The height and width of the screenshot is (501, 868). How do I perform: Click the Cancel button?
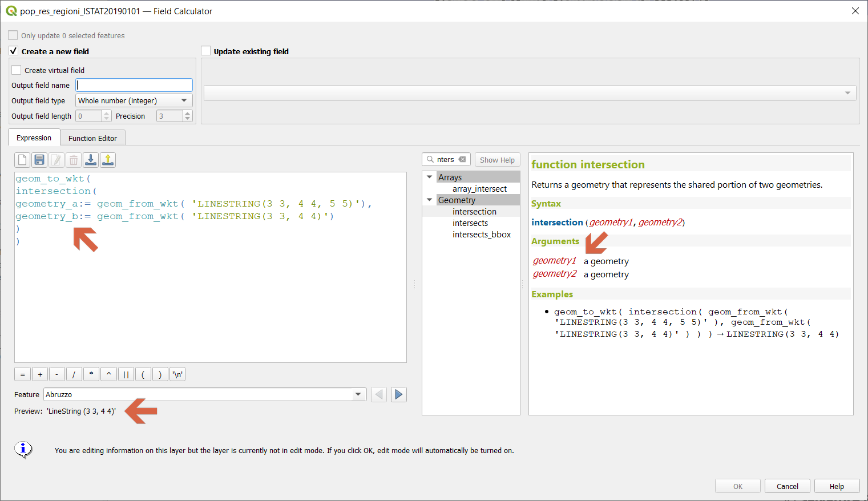(787, 486)
